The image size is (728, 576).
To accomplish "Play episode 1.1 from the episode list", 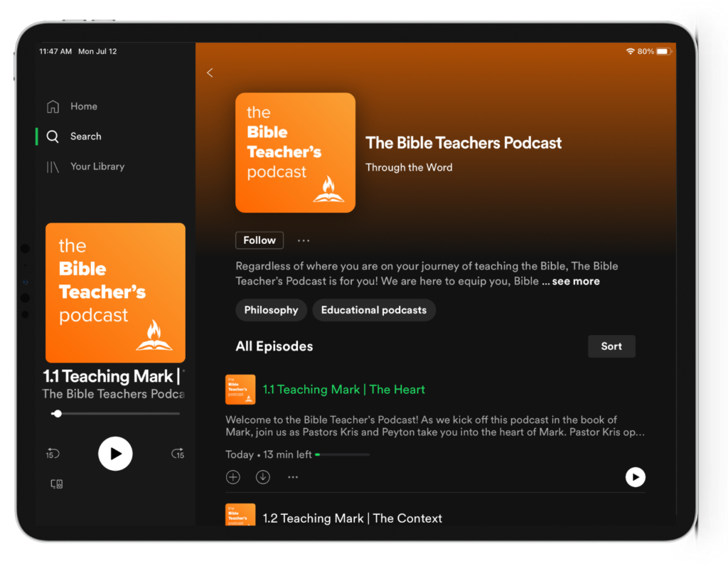I will [x=635, y=477].
